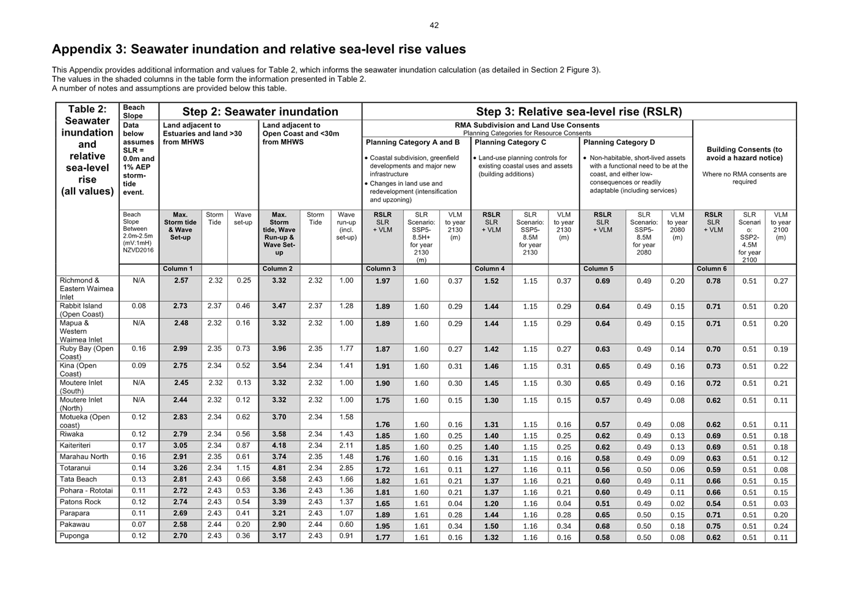This screenshot has width=868, height=613.
Task: Select Richmond's 1.97 RSLR value in Column 3
Action: click(382, 281)
